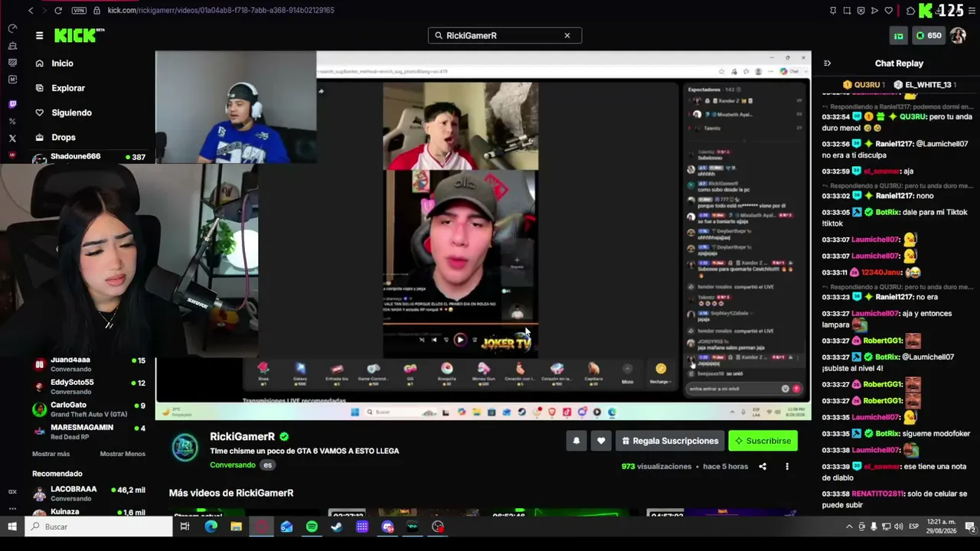Click the Conversando category link
Screen dimensions: 980x551
point(233,465)
